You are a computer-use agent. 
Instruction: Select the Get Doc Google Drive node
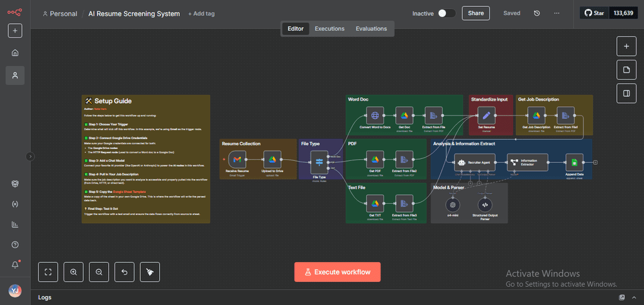[404, 115]
